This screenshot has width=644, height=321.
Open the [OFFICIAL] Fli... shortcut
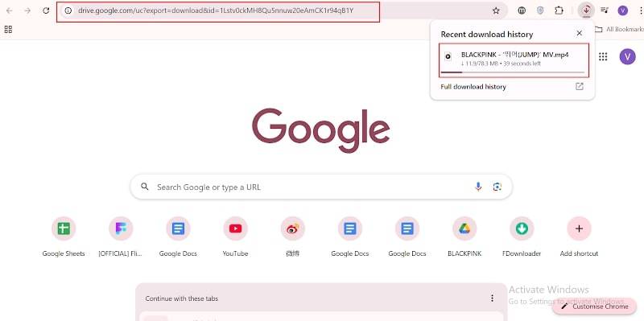click(121, 237)
